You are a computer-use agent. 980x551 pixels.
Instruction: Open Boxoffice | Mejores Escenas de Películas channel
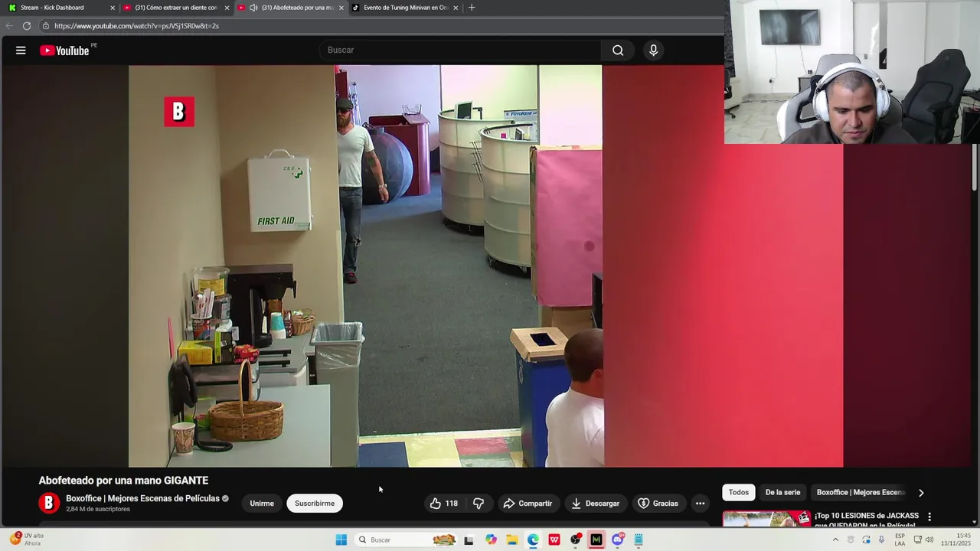click(142, 498)
